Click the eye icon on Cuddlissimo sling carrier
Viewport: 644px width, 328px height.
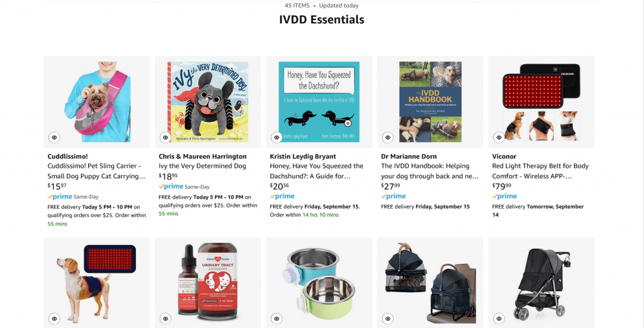[54, 138]
